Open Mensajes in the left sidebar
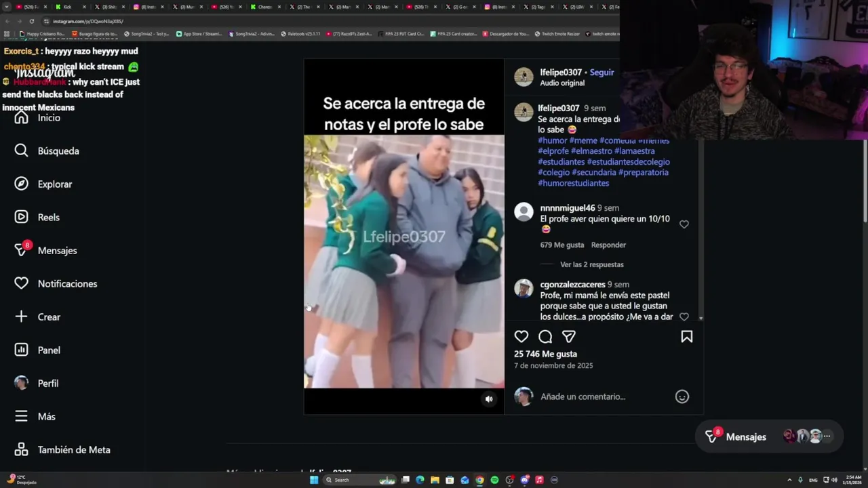This screenshot has width=868, height=488. [x=46, y=250]
